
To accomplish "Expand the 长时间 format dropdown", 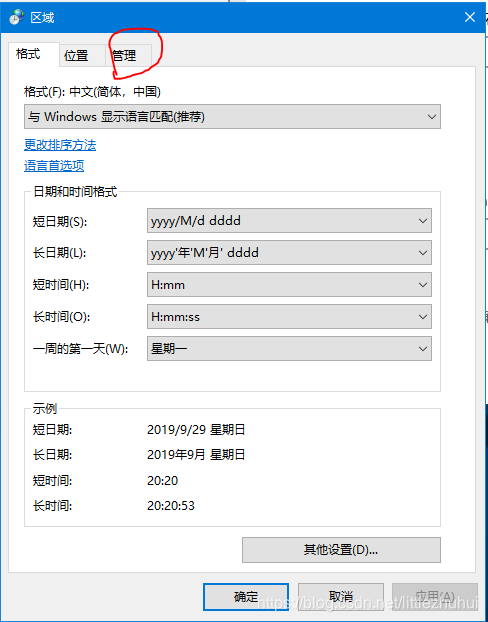I will pos(289,317).
